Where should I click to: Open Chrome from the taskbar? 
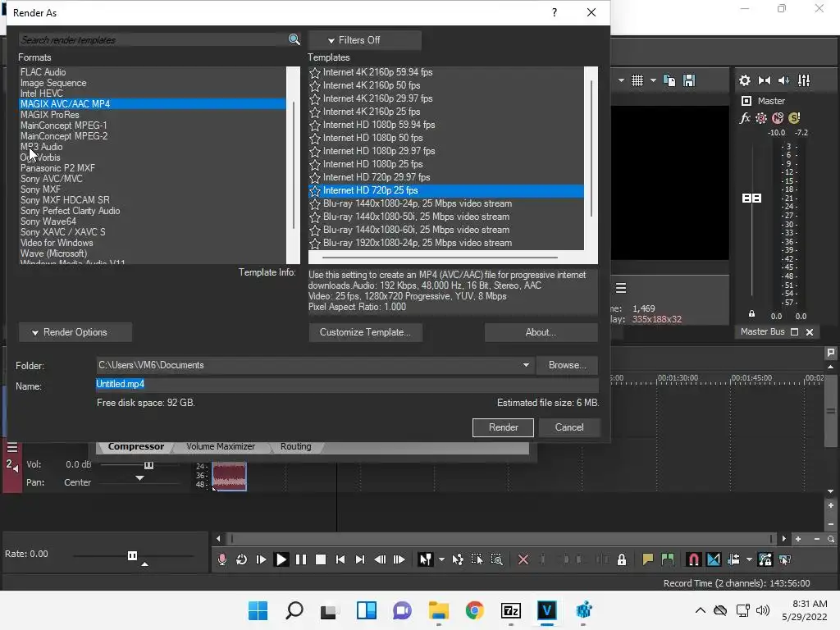(x=475, y=610)
